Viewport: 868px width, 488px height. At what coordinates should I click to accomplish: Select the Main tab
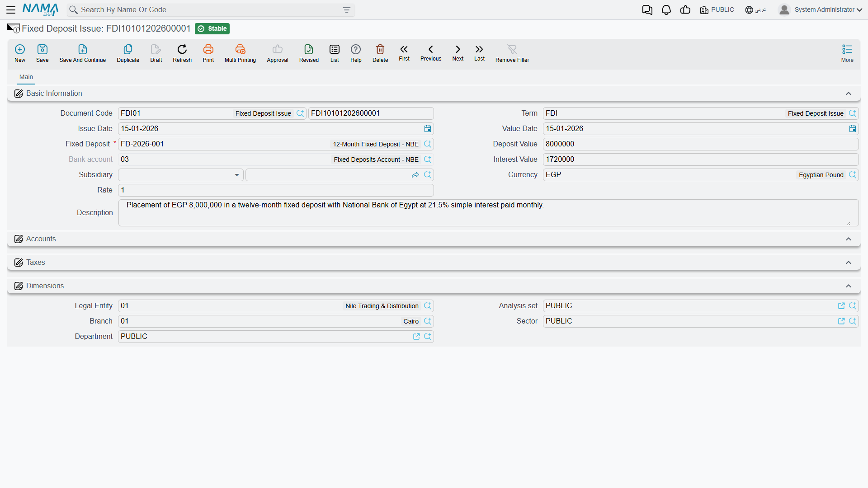coord(26,77)
